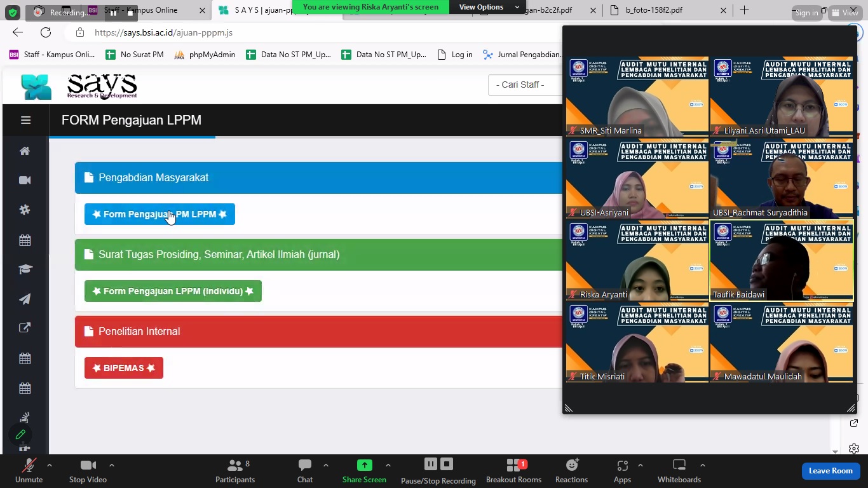The image size is (868, 488).
Task: Click the Surat Tugas Prosiding panel header
Action: pyautogui.click(x=318, y=255)
